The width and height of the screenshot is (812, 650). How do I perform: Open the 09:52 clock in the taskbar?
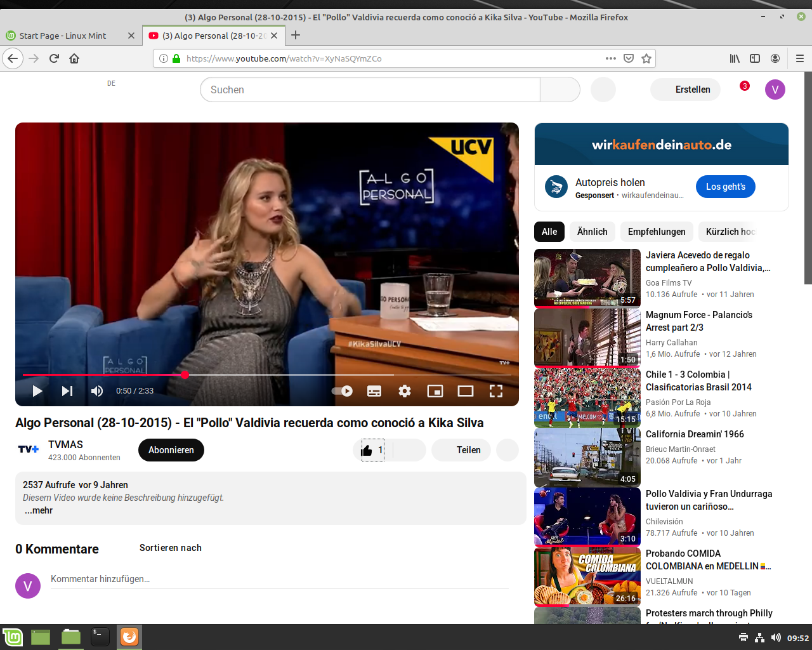click(x=798, y=638)
